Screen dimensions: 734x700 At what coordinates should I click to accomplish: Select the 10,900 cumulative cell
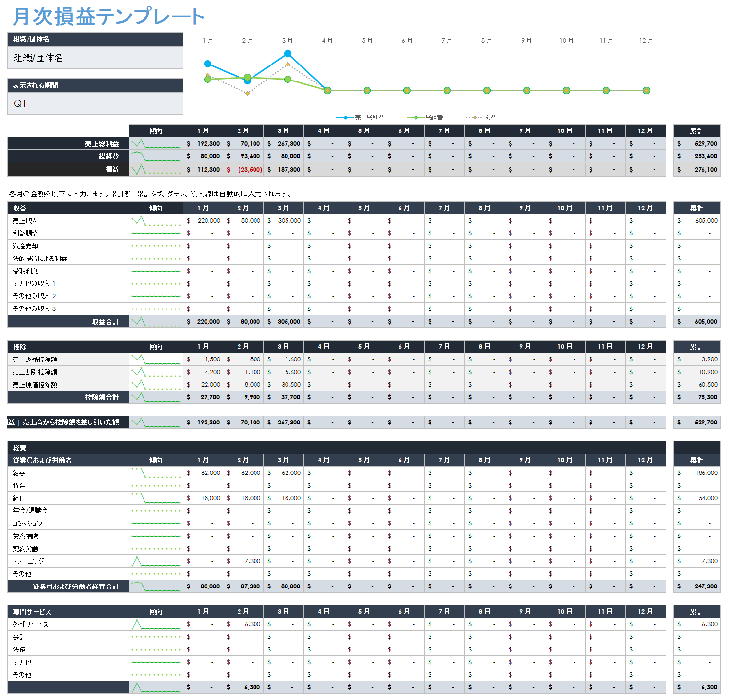pos(697,372)
